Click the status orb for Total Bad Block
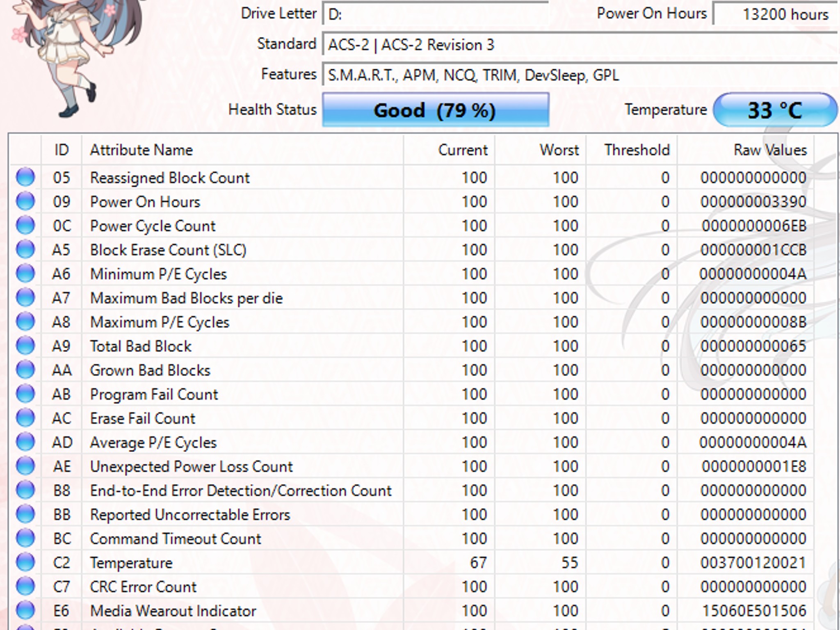The width and height of the screenshot is (840, 630). (x=25, y=346)
